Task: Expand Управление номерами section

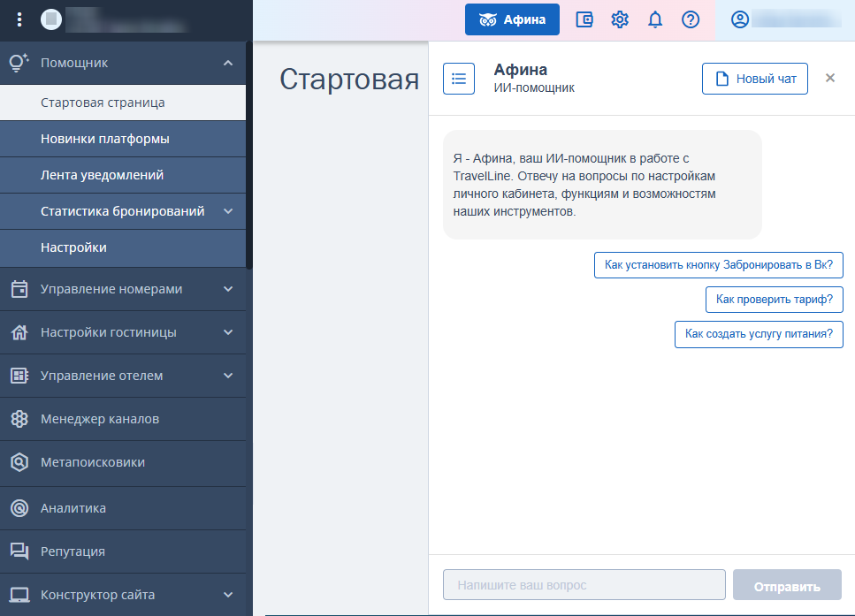Action: pyautogui.click(x=228, y=289)
